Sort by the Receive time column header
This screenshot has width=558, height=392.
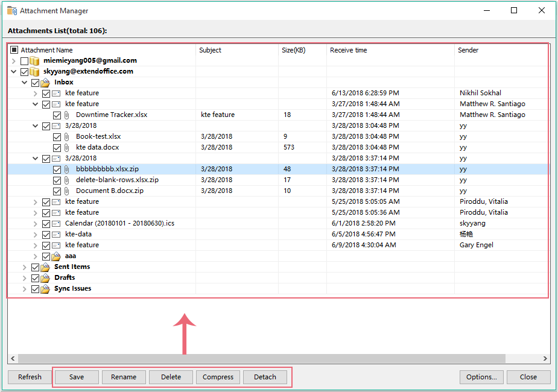[x=348, y=50]
